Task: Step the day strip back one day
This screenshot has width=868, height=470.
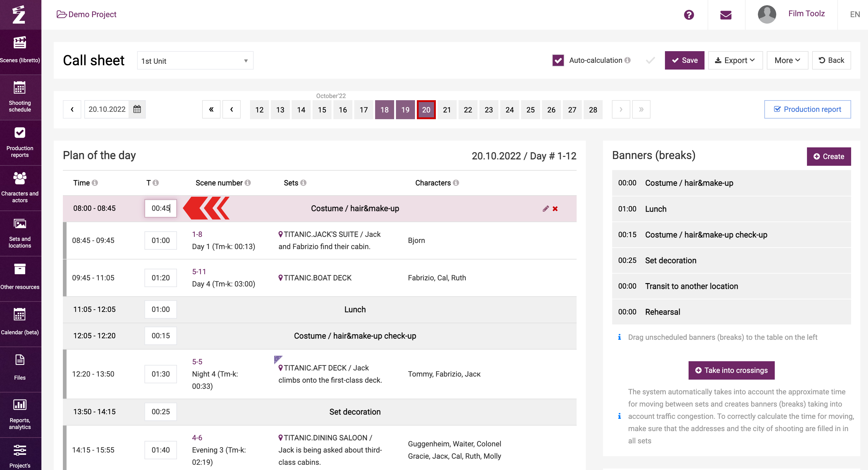Action: pyautogui.click(x=232, y=109)
